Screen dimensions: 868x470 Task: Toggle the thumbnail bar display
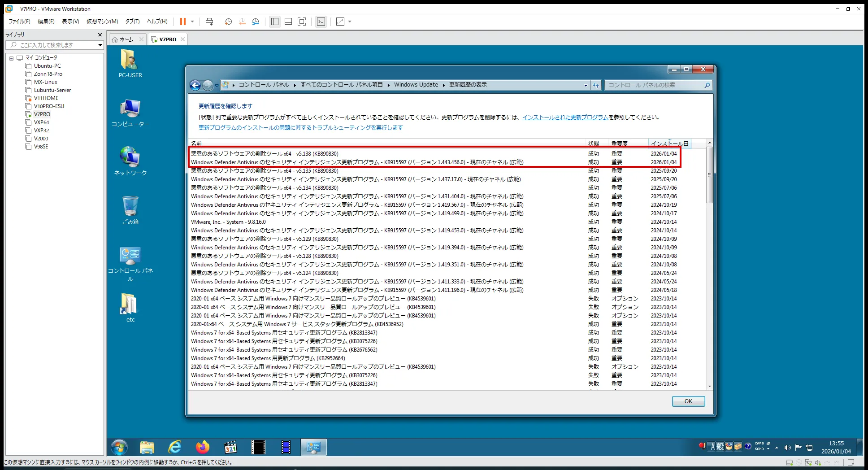288,22
